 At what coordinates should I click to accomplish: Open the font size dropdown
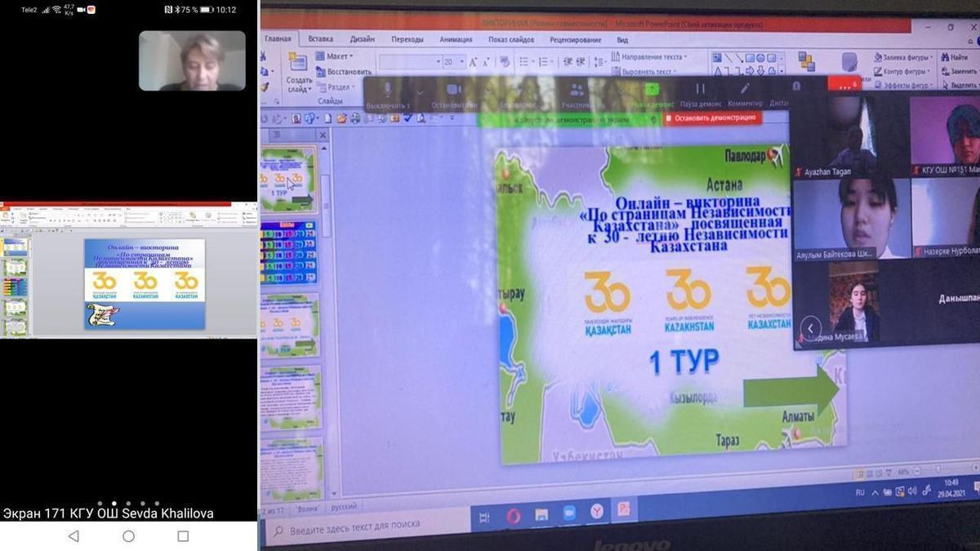click(462, 62)
